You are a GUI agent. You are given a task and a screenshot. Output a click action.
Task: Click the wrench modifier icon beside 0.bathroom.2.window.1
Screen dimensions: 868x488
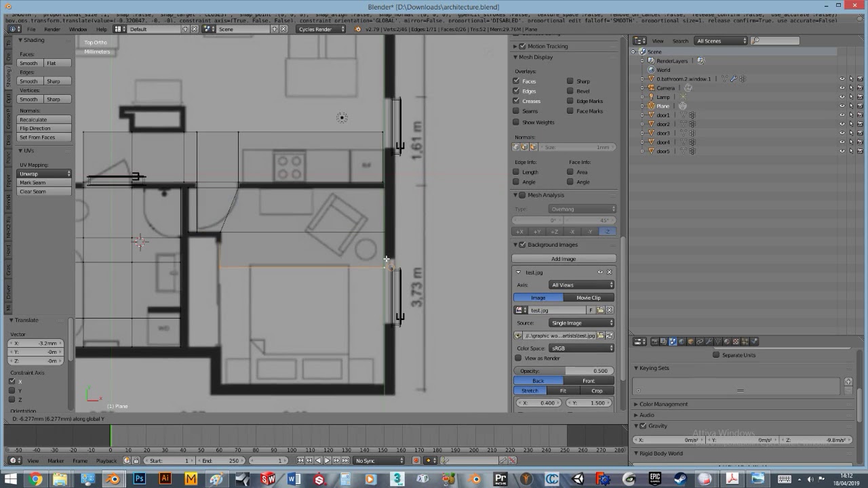pos(733,79)
